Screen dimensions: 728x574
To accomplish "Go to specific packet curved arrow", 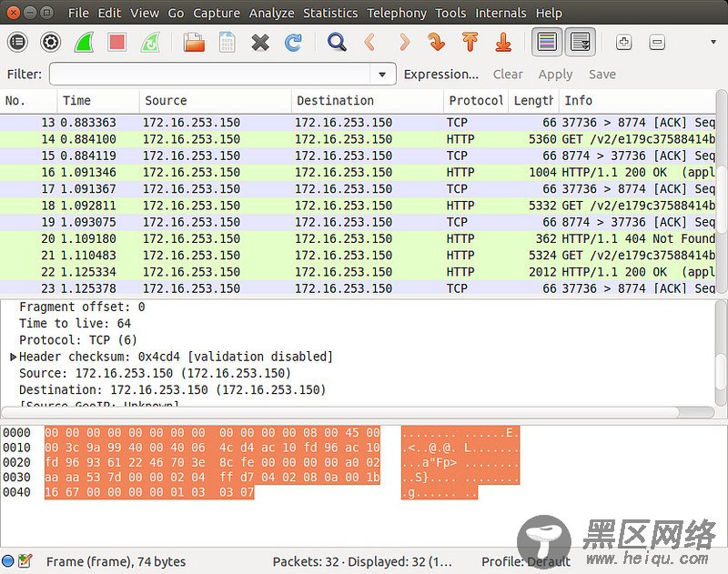I will tap(436, 42).
